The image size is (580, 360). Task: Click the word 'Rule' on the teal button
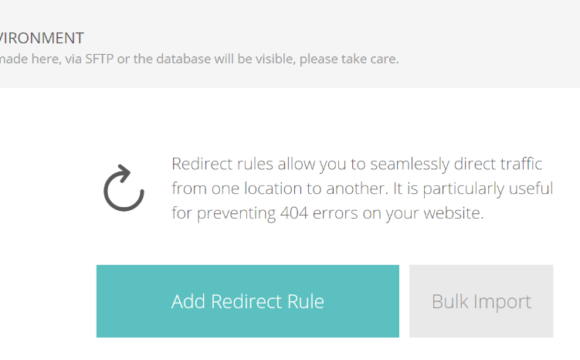[306, 301]
